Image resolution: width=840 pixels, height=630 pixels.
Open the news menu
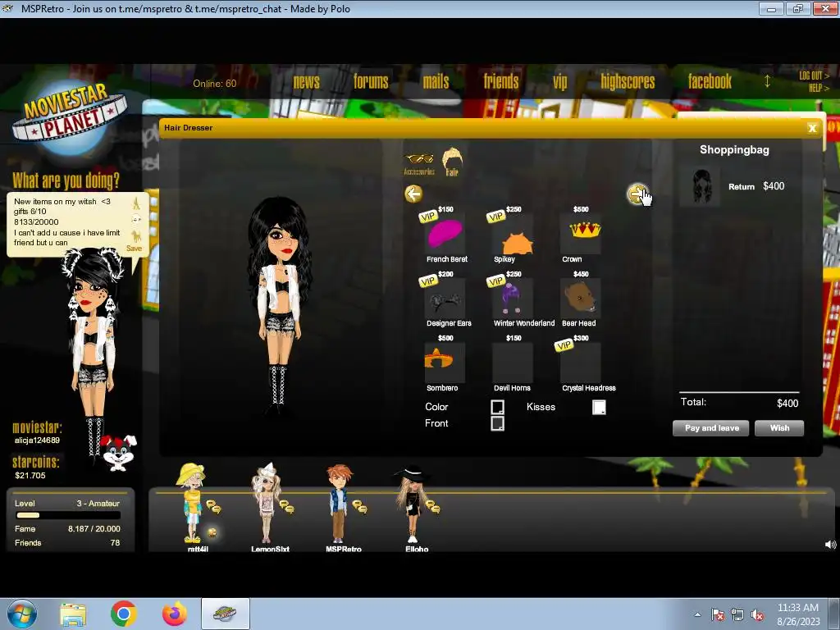pos(307,81)
